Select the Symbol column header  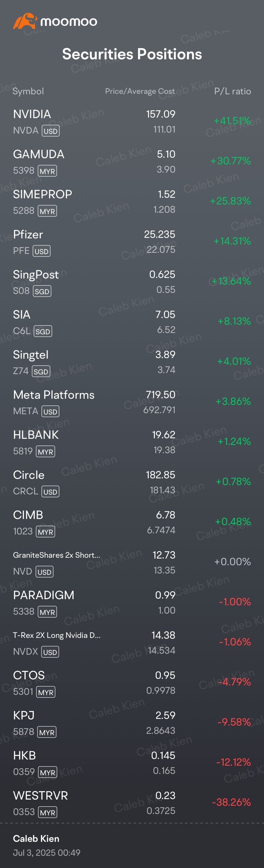[28, 91]
